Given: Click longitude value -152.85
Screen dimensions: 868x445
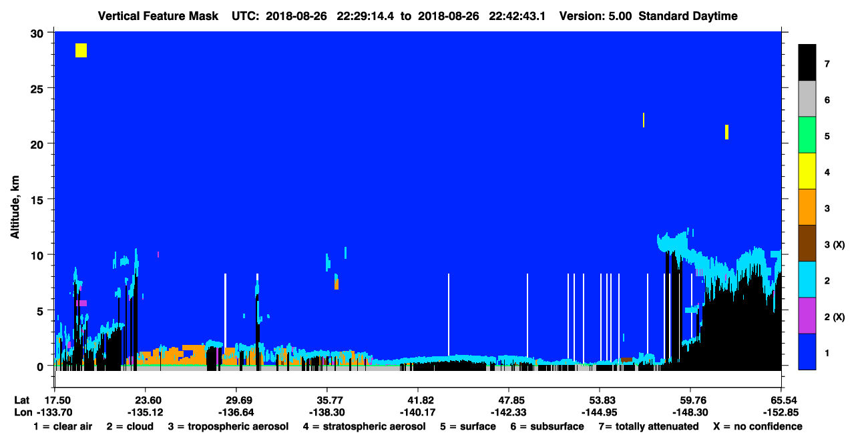Looking at the screenshot, I should [781, 412].
